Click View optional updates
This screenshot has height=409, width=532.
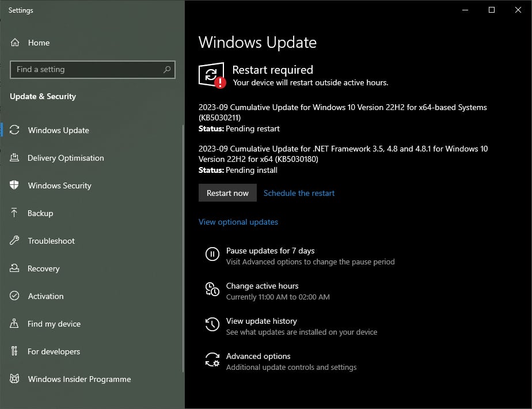238,222
